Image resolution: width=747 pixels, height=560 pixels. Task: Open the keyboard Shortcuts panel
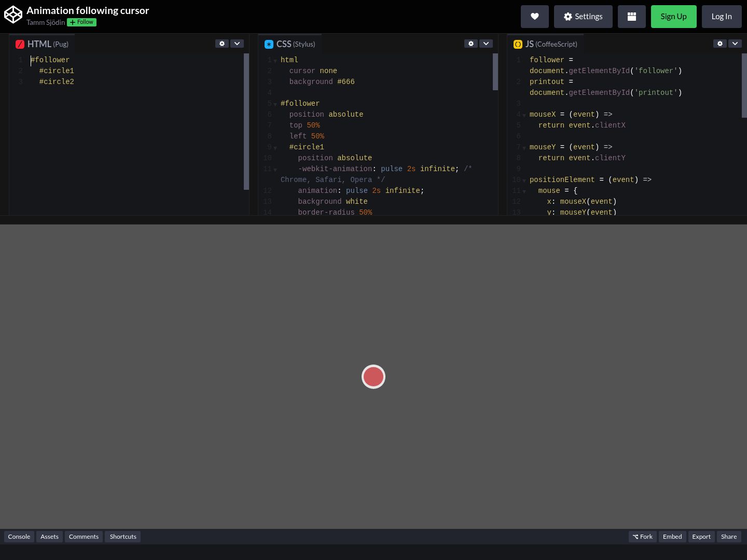tap(123, 537)
